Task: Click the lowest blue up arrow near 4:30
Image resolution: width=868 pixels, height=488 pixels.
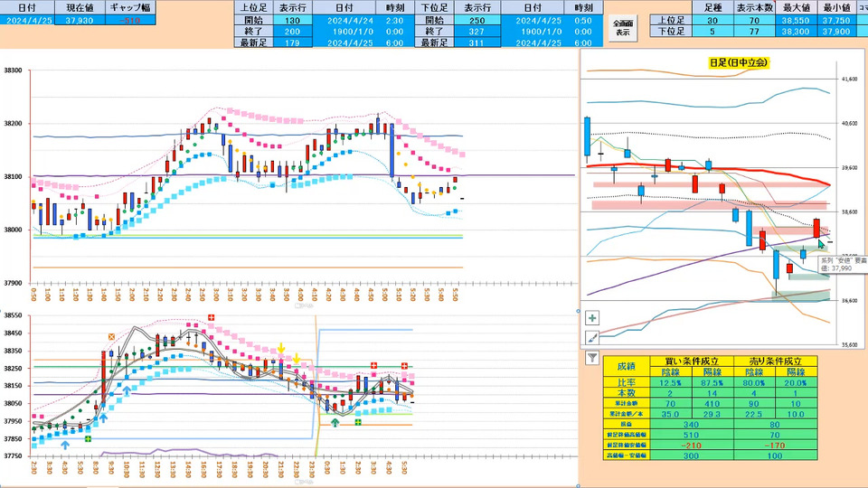Action: [65, 445]
